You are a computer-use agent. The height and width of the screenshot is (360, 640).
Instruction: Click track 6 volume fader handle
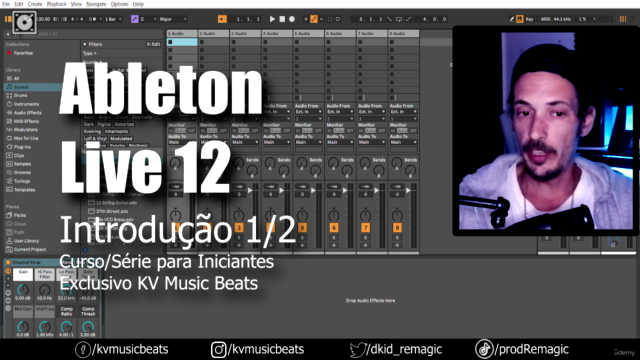[x=345, y=190]
